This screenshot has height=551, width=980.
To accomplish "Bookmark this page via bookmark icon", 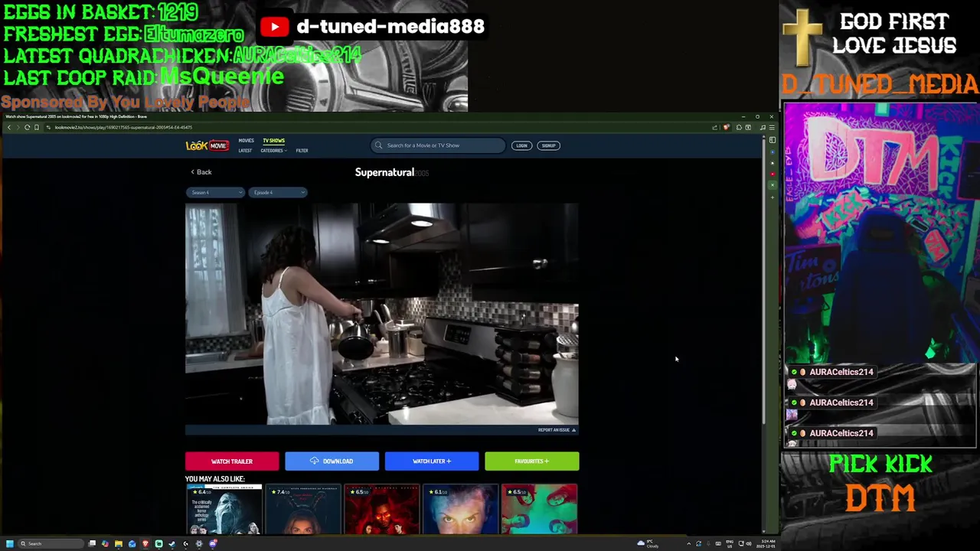I will click(x=37, y=127).
